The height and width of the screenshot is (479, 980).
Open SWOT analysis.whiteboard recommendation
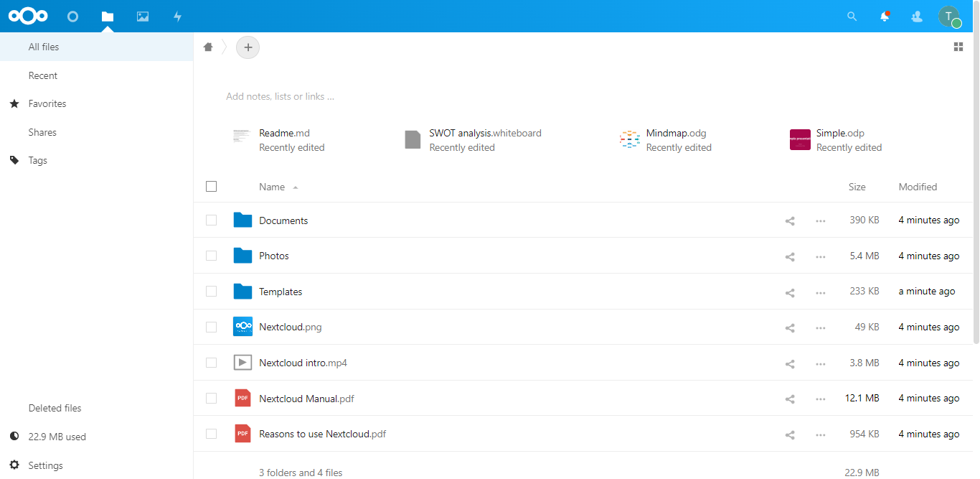coord(472,140)
